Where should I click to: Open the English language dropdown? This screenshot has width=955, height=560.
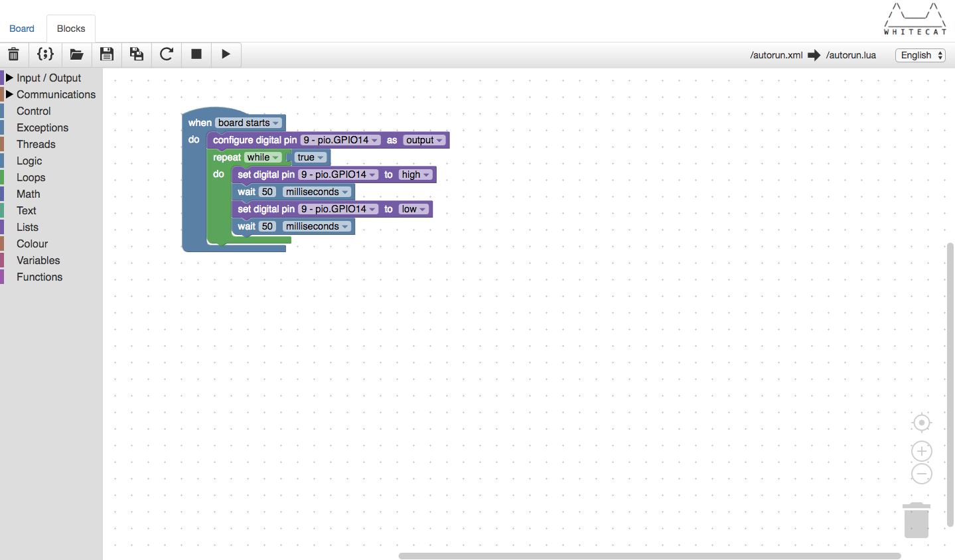920,55
